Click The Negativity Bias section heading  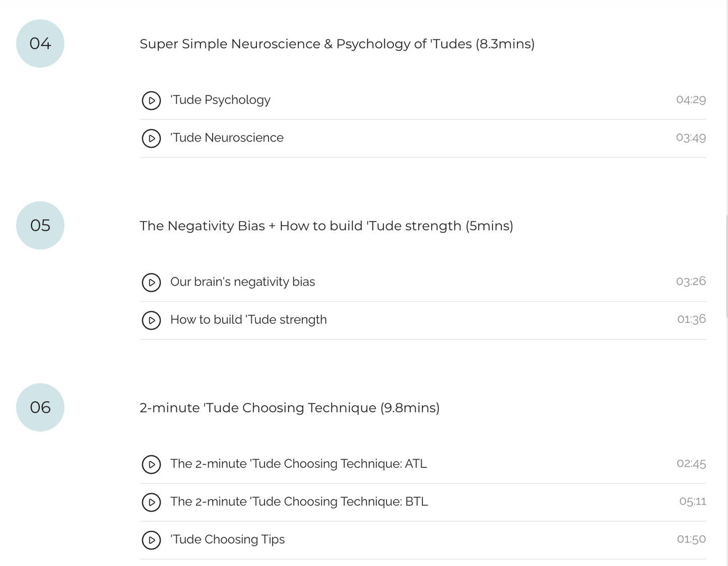click(x=326, y=226)
